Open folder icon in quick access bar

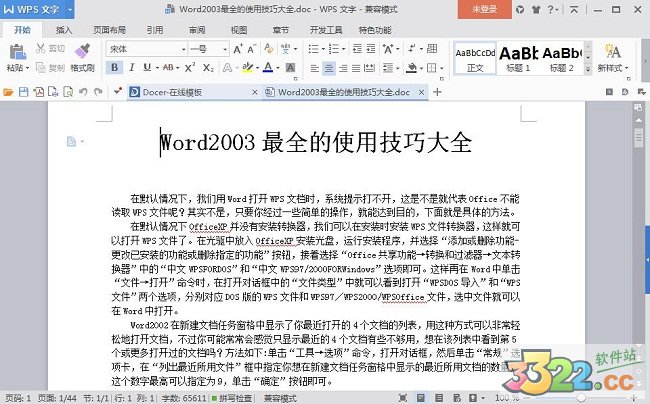[x=8, y=92]
